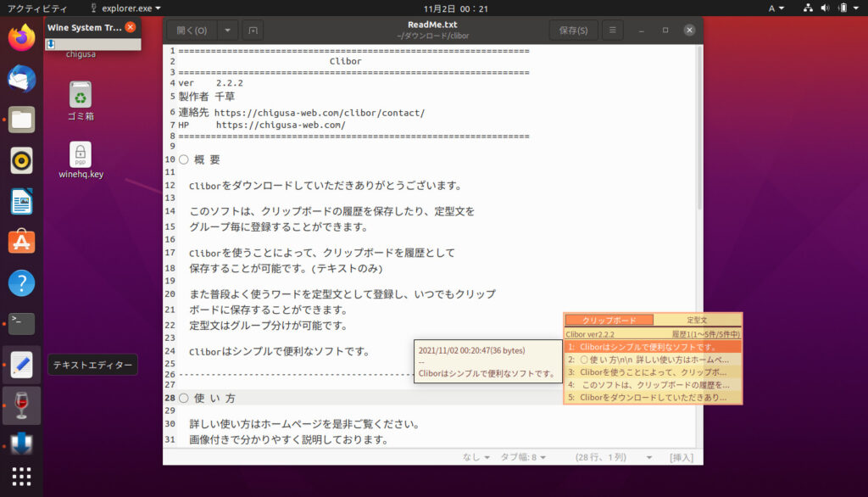Open the syntax highlighting なし dropdown
The height and width of the screenshot is (497, 868).
coord(476,457)
